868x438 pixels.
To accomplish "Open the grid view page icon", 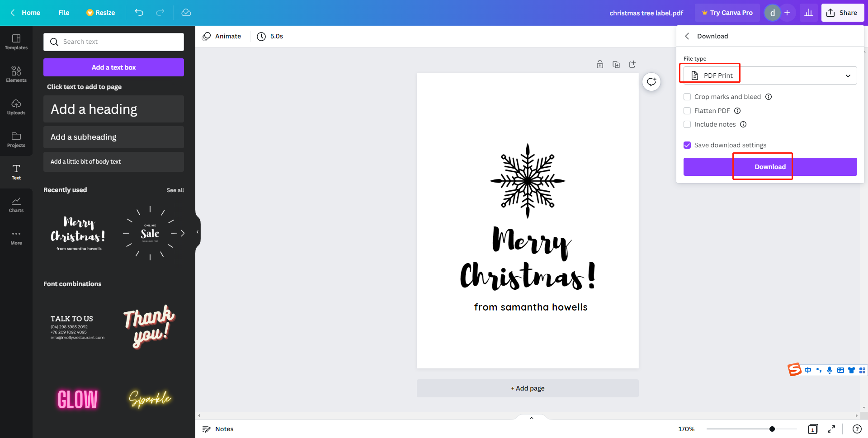I will (813, 429).
